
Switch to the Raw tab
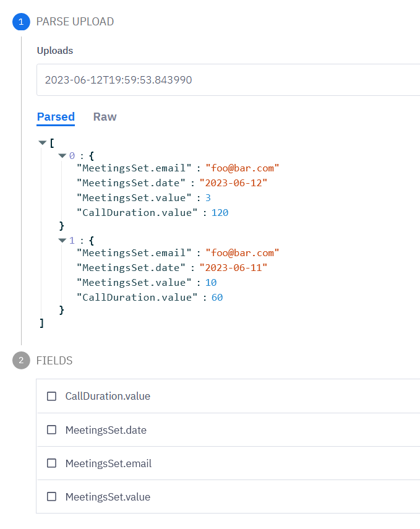105,117
